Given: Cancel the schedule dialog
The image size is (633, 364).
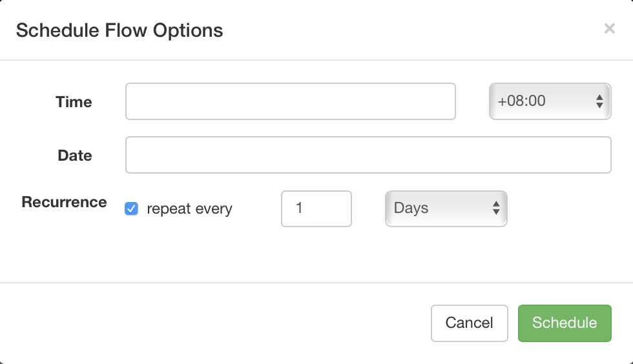Looking at the screenshot, I should [x=469, y=323].
